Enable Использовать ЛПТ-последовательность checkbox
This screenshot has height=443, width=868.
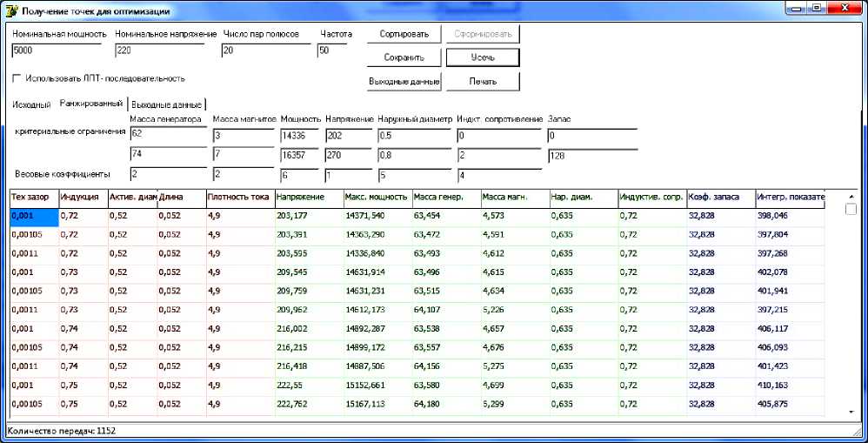tap(17, 78)
